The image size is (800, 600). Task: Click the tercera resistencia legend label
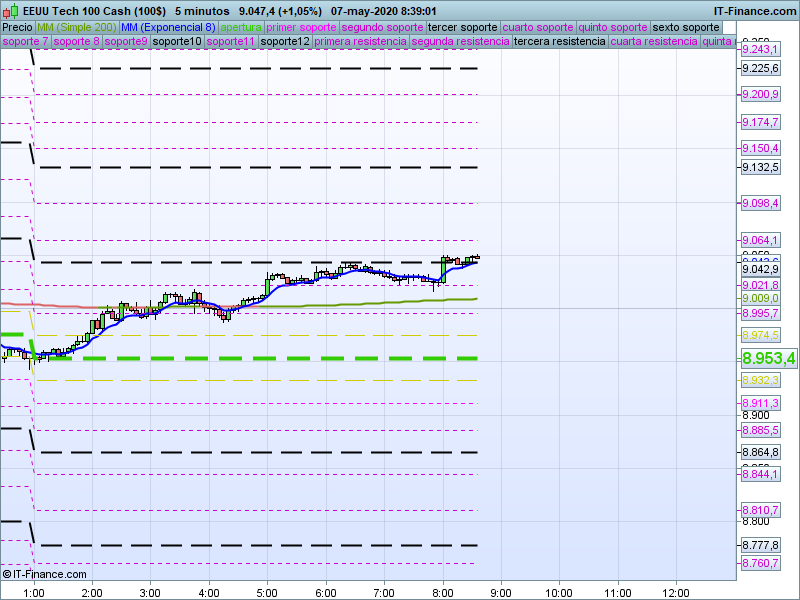[x=558, y=42]
